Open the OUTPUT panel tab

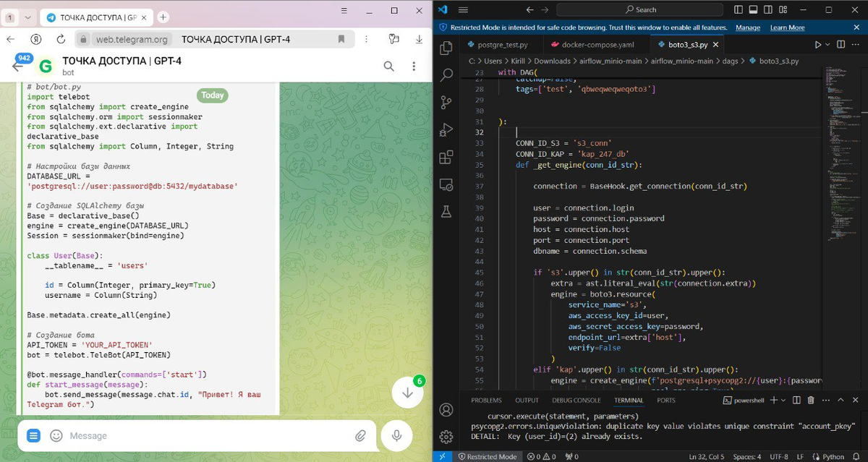point(527,400)
